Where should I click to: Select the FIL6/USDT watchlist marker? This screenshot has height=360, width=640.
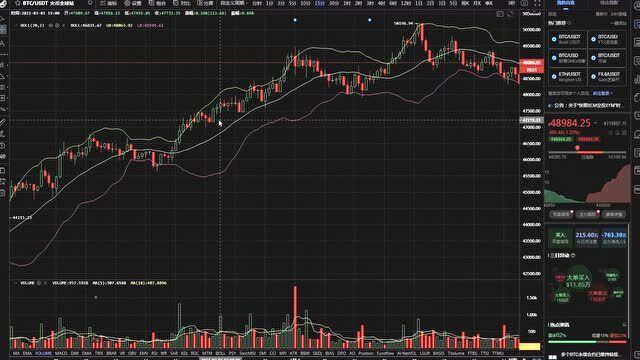[x=593, y=77]
